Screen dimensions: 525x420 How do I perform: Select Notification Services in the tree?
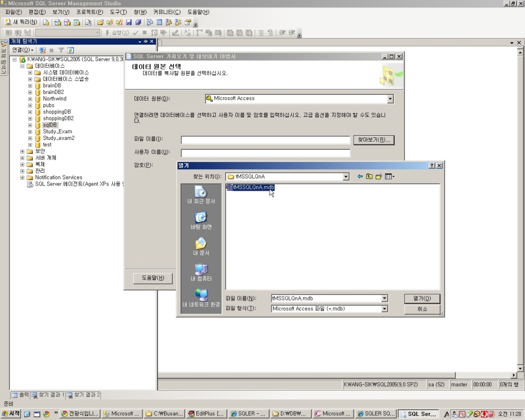[58, 177]
